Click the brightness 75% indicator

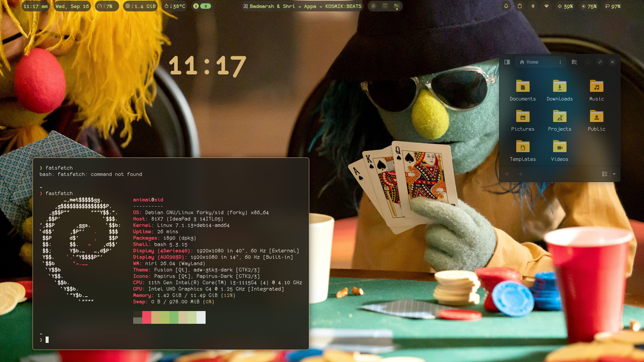pyautogui.click(x=589, y=6)
